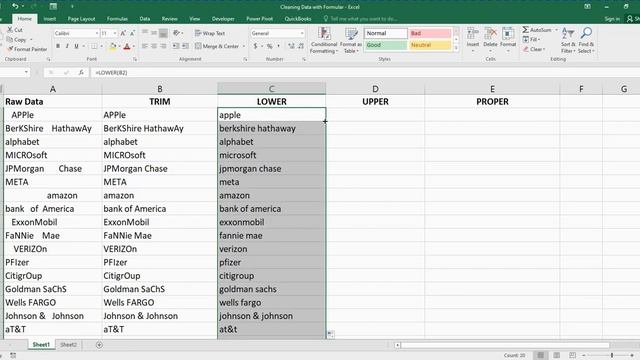Apply red font color A icon
Viewport: 640px width, 360px height.
click(127, 47)
